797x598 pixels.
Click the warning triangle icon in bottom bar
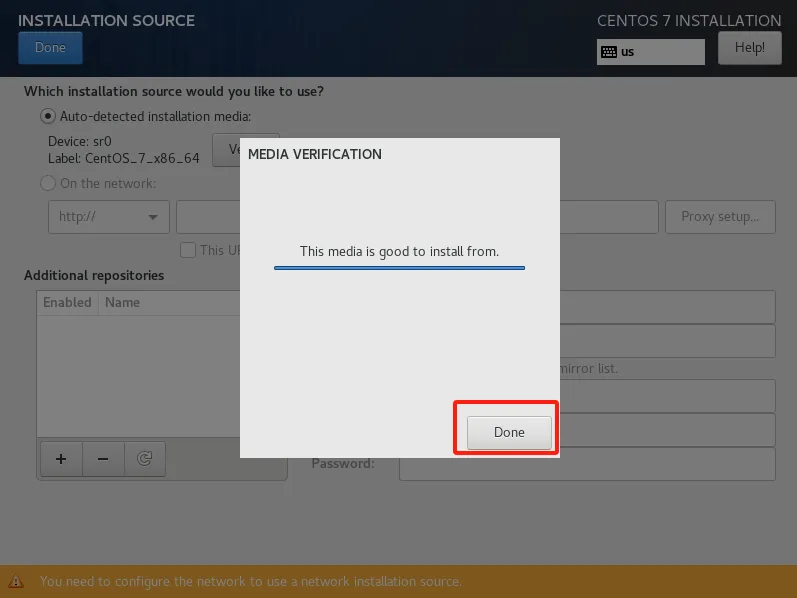17,581
